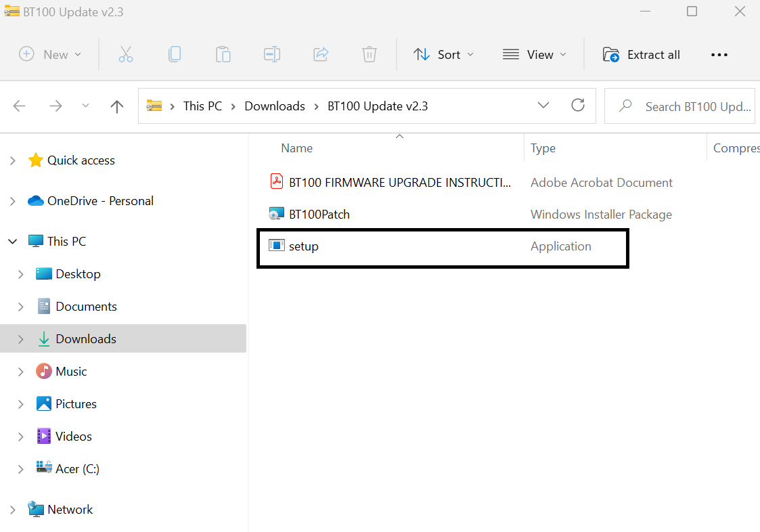Expand the Quick access tree node

(x=13, y=161)
